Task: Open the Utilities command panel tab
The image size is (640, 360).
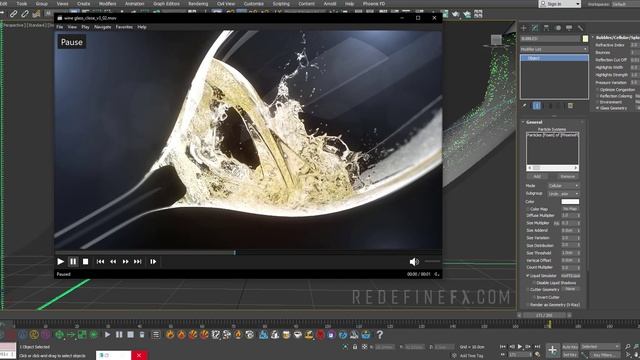Action: pyautogui.click(x=580, y=28)
